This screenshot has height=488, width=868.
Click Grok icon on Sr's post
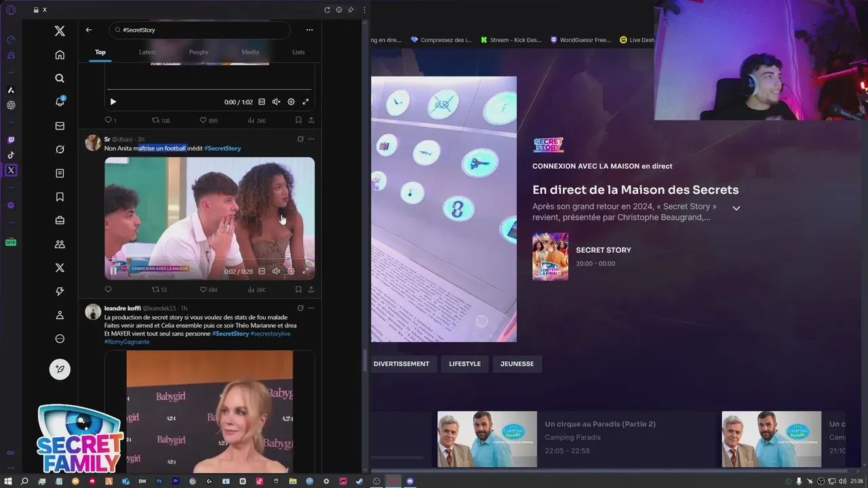[x=300, y=139]
